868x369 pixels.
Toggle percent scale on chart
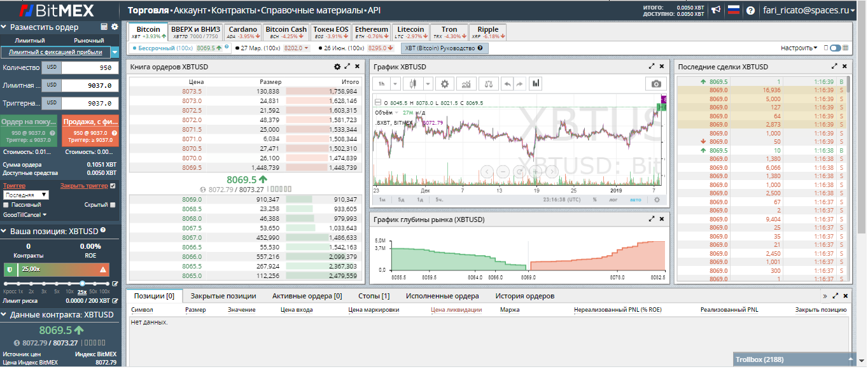[x=595, y=200]
